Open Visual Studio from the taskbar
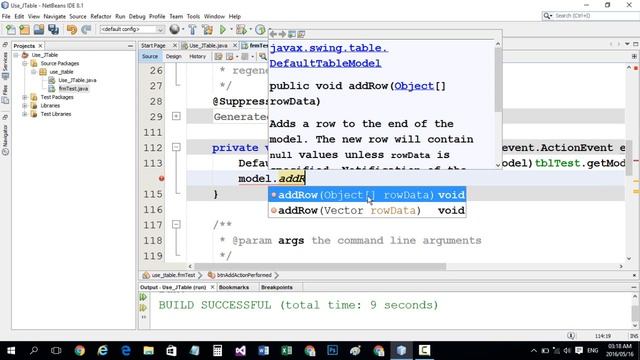 (x=240, y=350)
